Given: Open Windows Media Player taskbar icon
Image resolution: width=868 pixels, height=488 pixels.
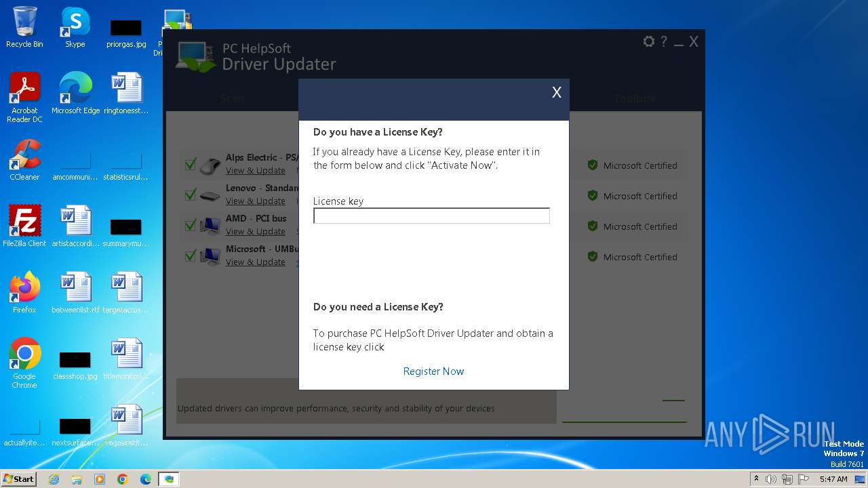Looking at the screenshot, I should (x=100, y=479).
